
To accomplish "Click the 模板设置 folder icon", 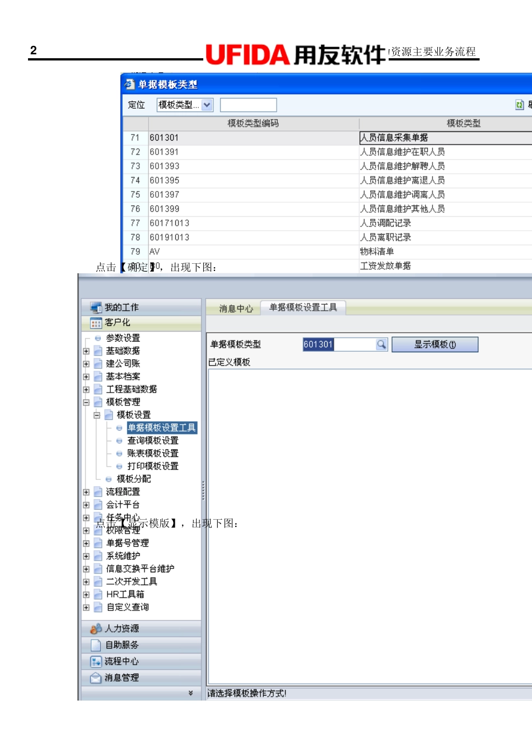I will (109, 415).
